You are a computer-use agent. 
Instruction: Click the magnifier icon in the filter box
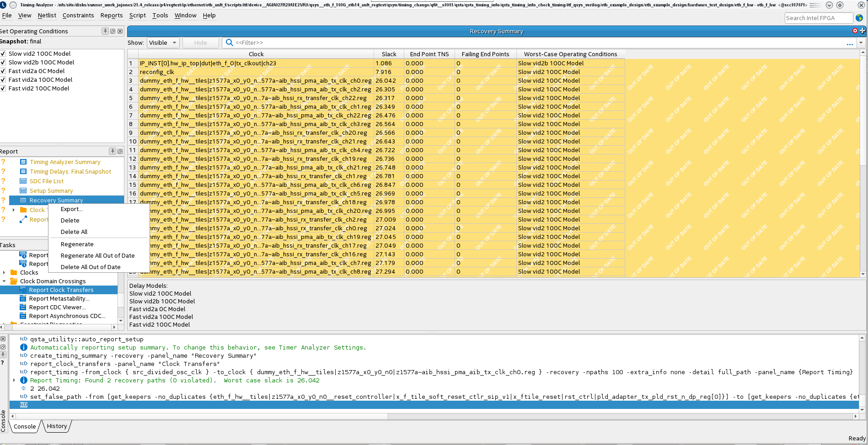tap(230, 42)
